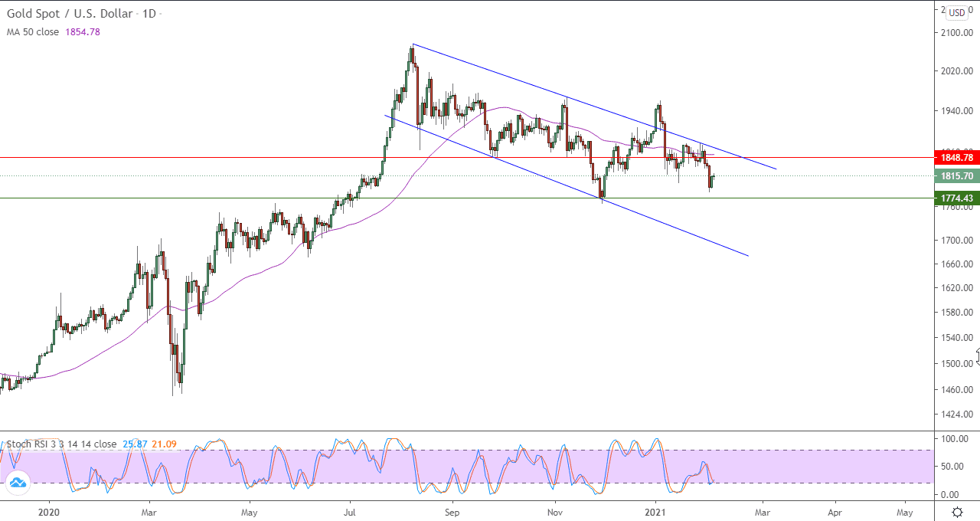The width and height of the screenshot is (980, 521).
Task: Select the MA 50 close indicator legend
Action: (33, 32)
